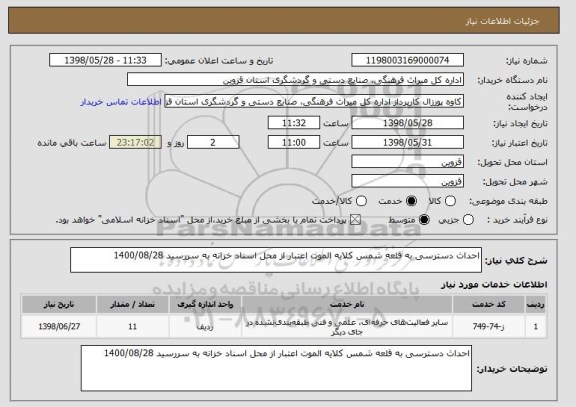Click the نام خدمت column header
Image resolution: width=576 pixels, height=407 pixels.
pos(347,305)
